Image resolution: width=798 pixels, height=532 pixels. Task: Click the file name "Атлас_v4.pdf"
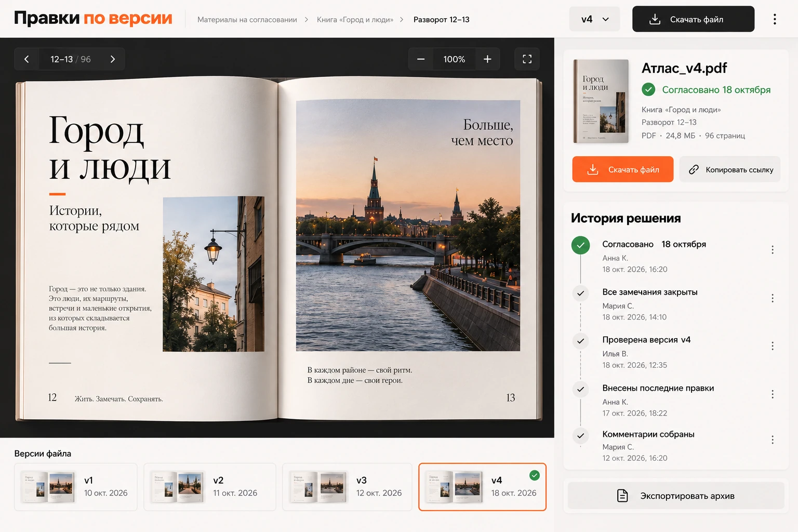pyautogui.click(x=684, y=68)
